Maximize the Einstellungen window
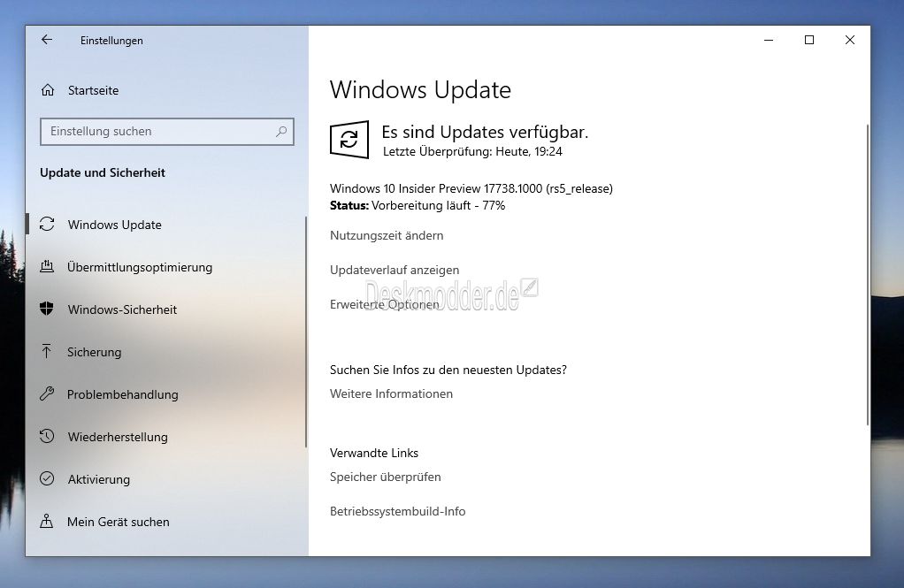904x588 pixels. (808, 40)
